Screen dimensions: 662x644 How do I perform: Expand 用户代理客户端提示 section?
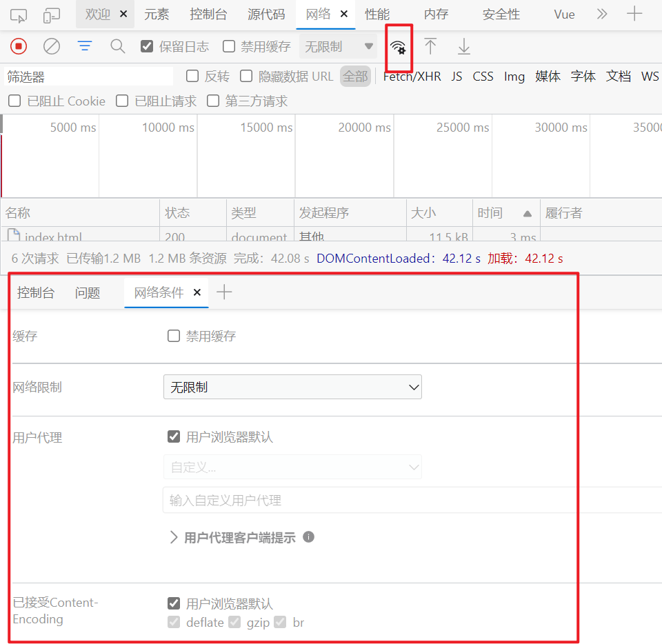[232, 538]
